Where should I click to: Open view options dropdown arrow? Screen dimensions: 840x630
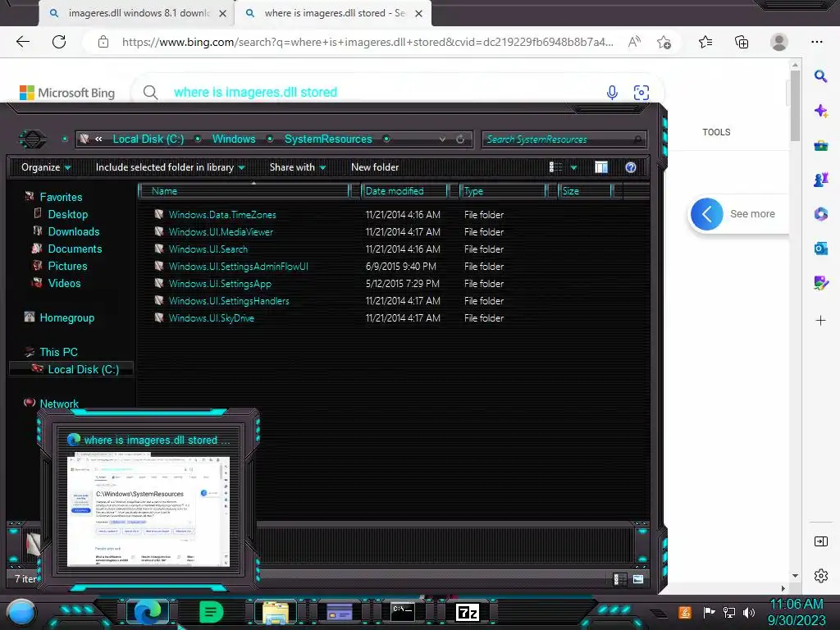click(573, 167)
